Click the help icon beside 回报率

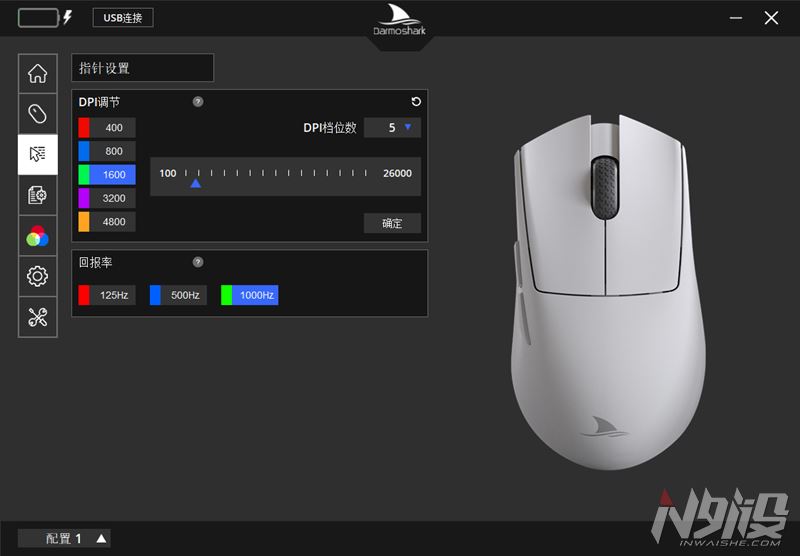pos(198,262)
